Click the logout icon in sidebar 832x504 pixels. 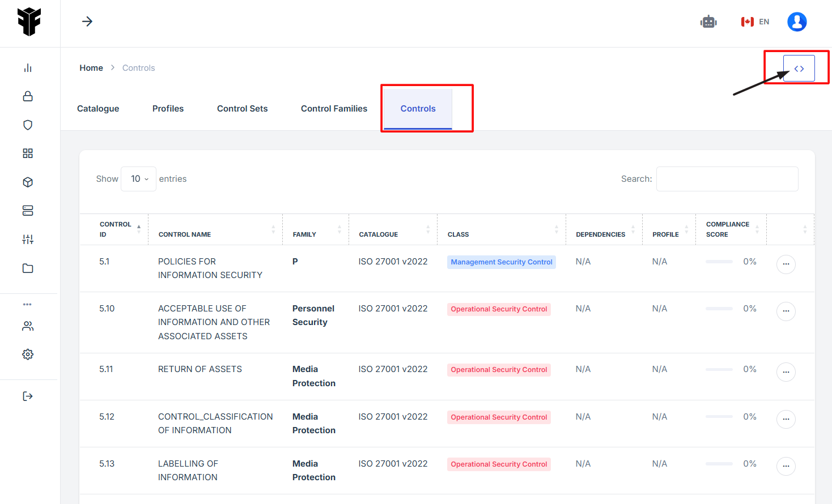pyautogui.click(x=28, y=396)
